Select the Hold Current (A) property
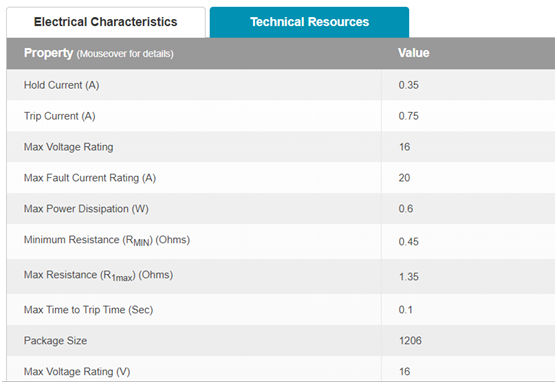 (61, 85)
